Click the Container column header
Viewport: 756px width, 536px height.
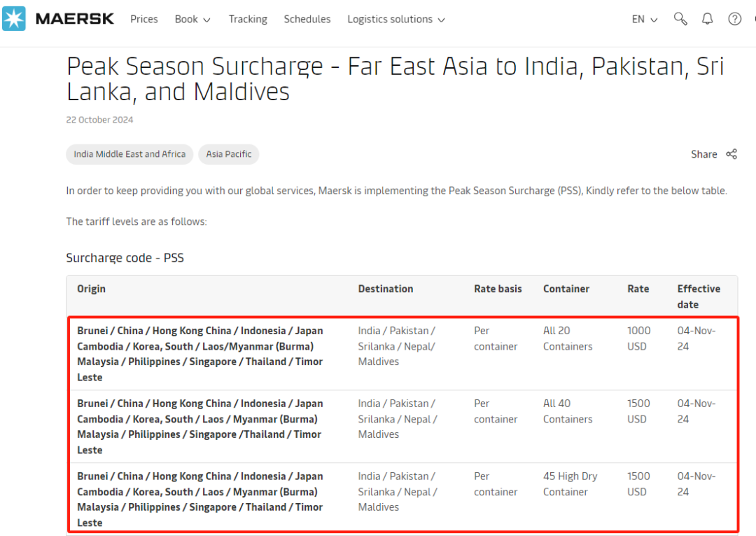(x=566, y=289)
